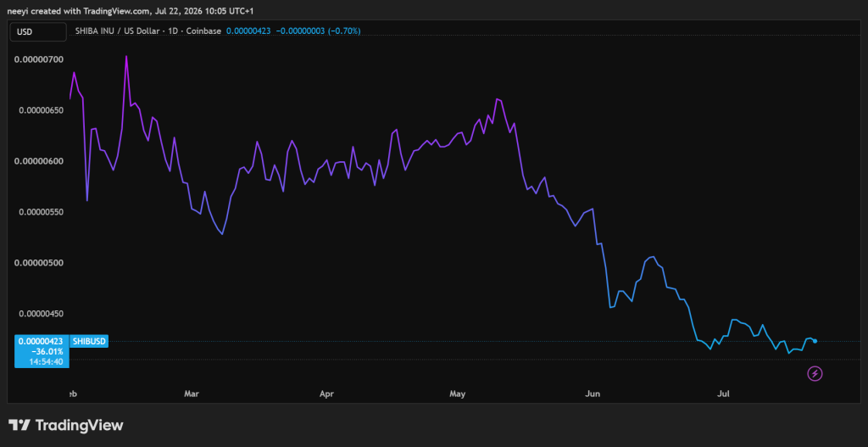The width and height of the screenshot is (868, 447).
Task: Select the SHIBUSD price line tag
Action: click(89, 341)
